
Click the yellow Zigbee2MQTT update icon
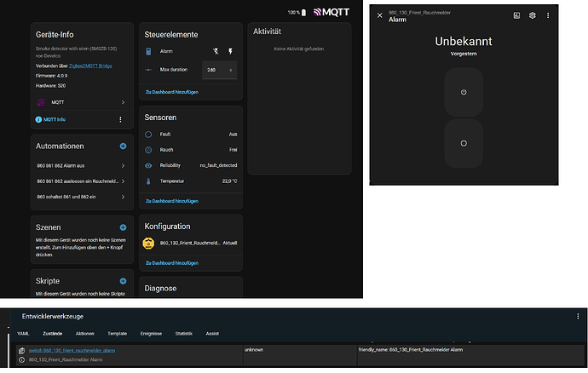pos(148,243)
